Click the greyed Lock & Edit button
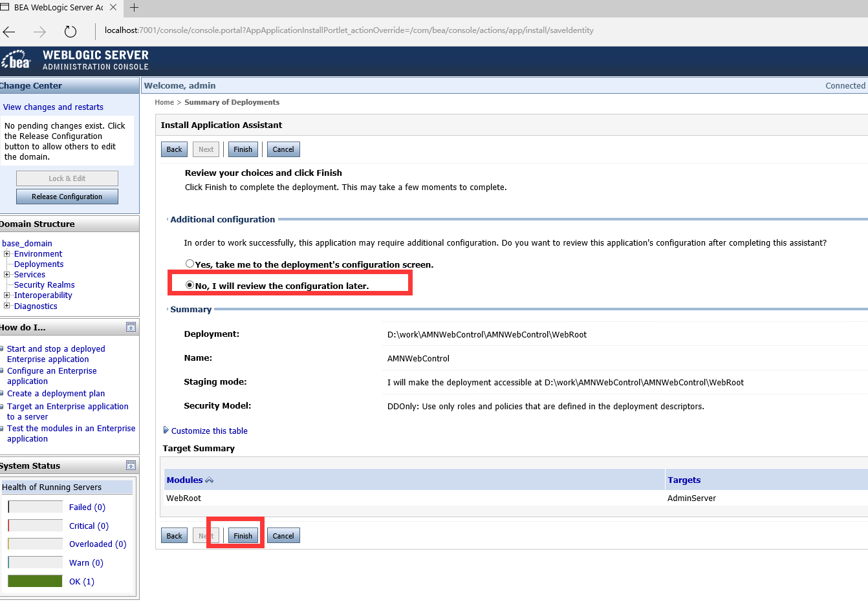This screenshot has height=609, width=868. coord(67,178)
